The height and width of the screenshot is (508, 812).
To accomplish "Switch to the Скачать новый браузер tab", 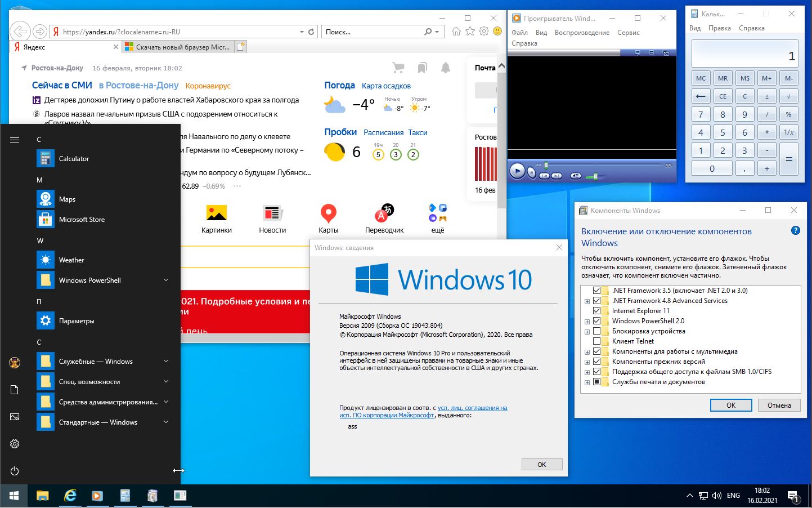I will pos(177,47).
